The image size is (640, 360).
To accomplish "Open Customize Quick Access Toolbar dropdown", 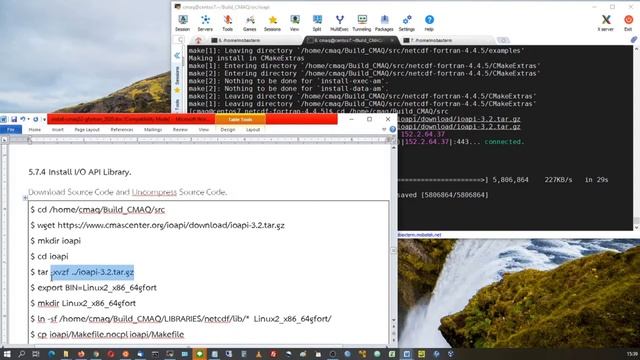I will [44, 120].
